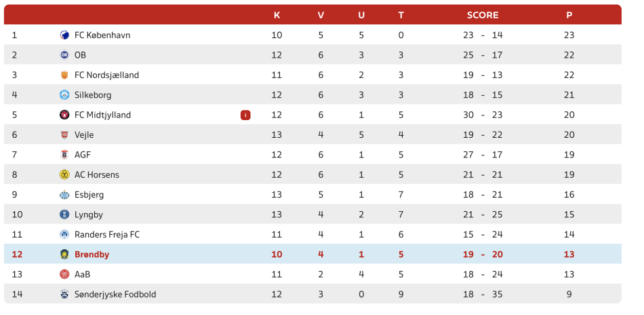
Task: Click the OB club crest icon
Action: 64,55
